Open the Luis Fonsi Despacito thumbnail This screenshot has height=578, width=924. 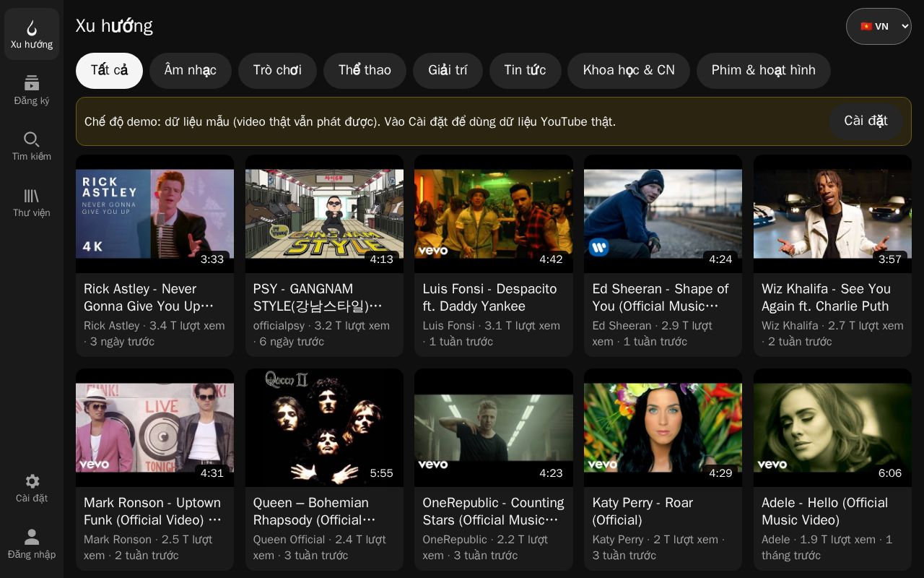click(494, 214)
